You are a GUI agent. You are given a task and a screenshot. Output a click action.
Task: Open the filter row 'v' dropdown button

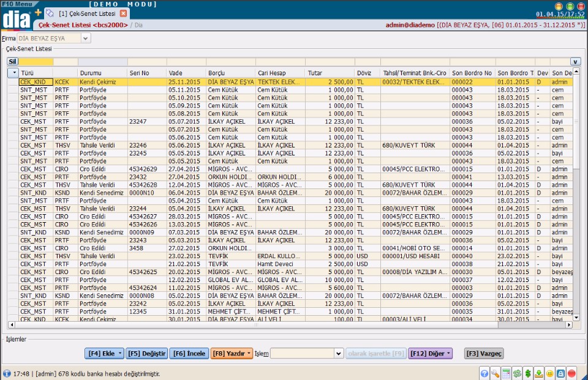click(576, 61)
